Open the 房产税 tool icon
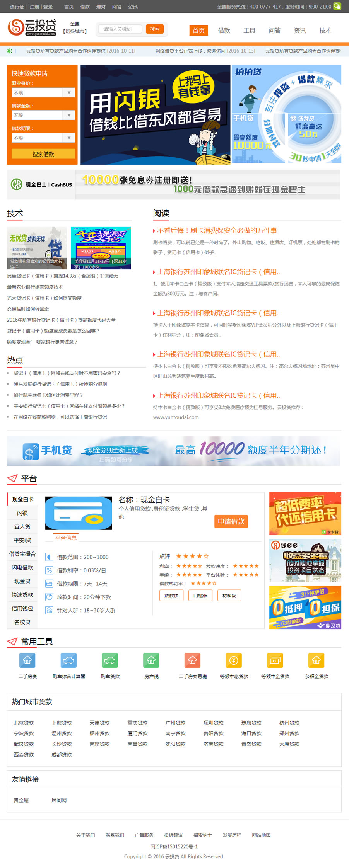The height and width of the screenshot is (868, 349). pos(151,660)
